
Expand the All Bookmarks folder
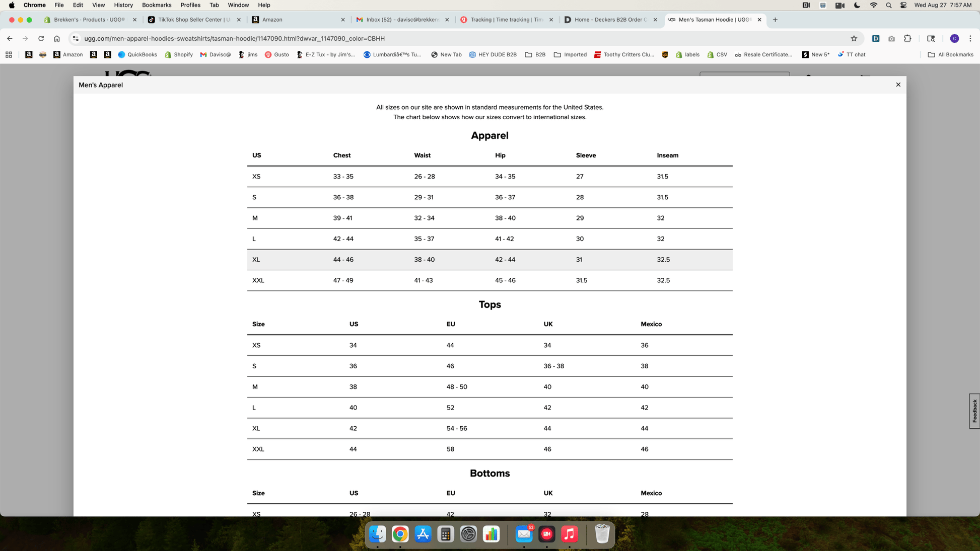point(950,54)
